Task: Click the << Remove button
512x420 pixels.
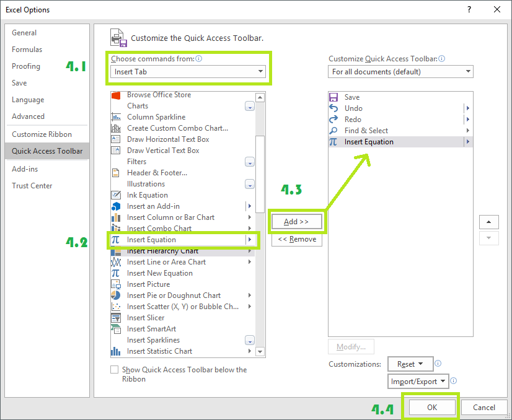Action: click(297, 239)
